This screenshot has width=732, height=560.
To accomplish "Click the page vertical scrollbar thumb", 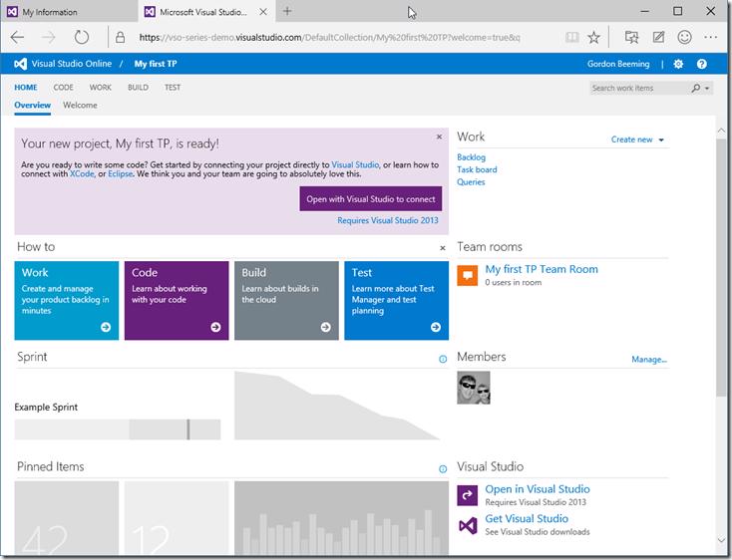I will pyautogui.click(x=721, y=268).
